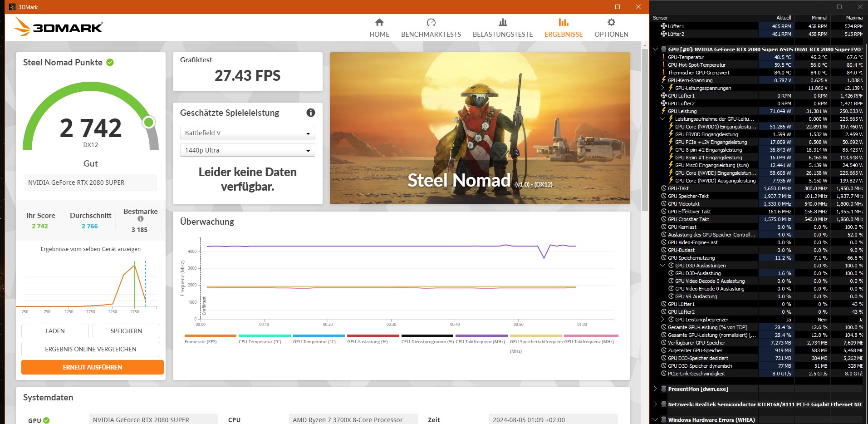Click the green checkmark beside Steel Nomad Punkte
The height and width of the screenshot is (424, 868).
coord(110,63)
